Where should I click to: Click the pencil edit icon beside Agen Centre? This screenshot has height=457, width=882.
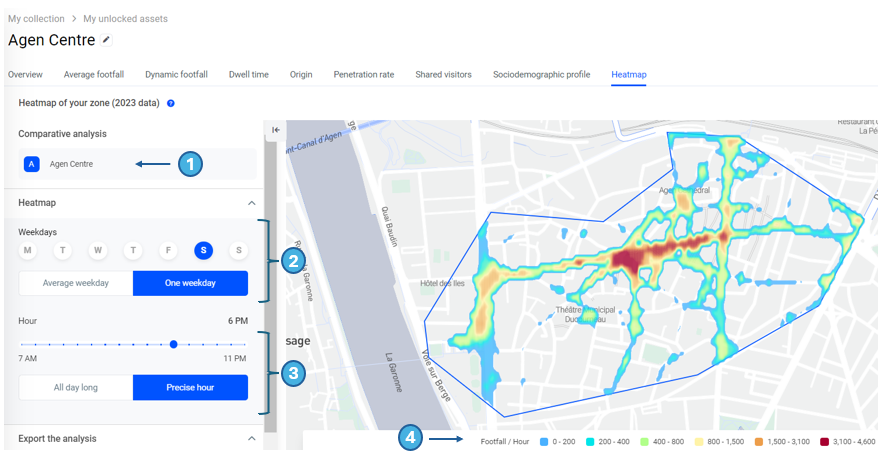(107, 41)
